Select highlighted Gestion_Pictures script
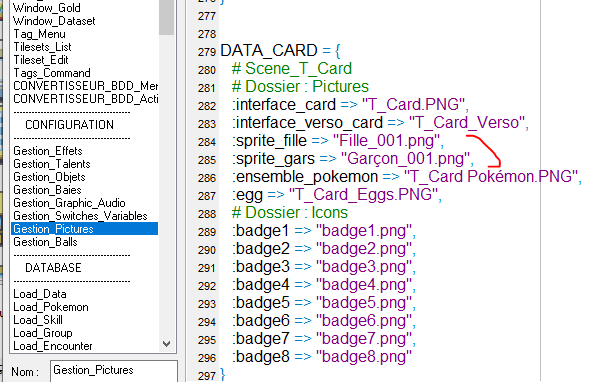 [x=84, y=229]
